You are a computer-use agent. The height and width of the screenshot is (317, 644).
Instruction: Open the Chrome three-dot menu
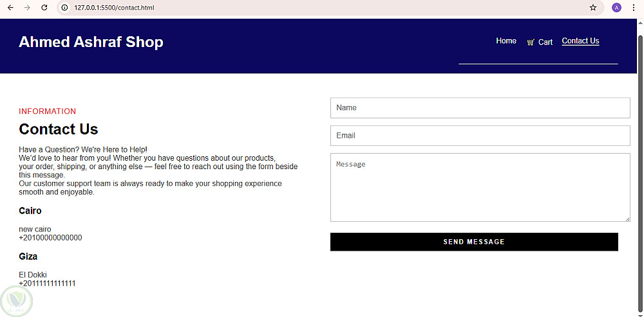634,8
